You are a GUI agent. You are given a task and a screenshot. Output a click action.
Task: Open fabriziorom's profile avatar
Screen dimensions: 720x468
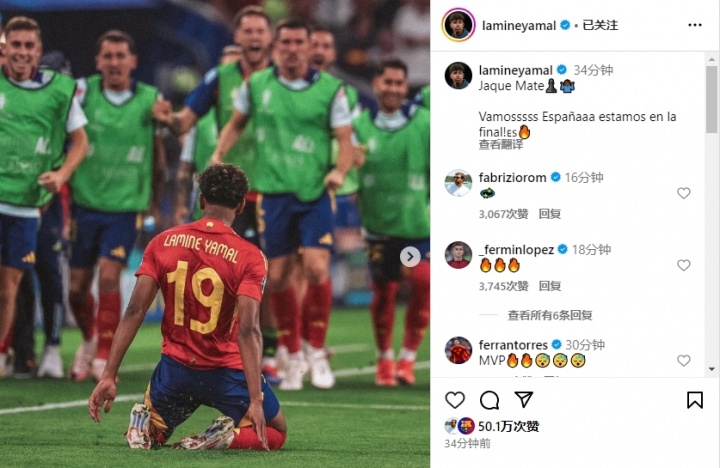click(458, 183)
